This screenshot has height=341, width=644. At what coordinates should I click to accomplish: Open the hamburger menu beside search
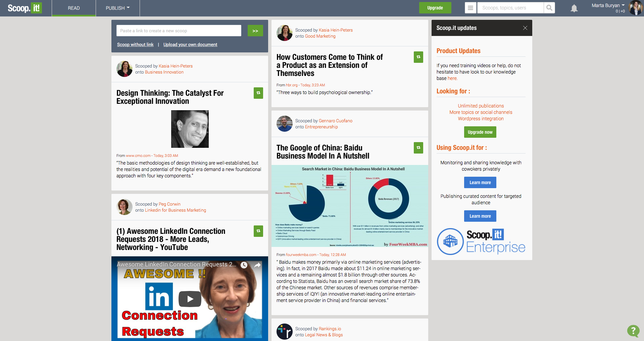(470, 8)
